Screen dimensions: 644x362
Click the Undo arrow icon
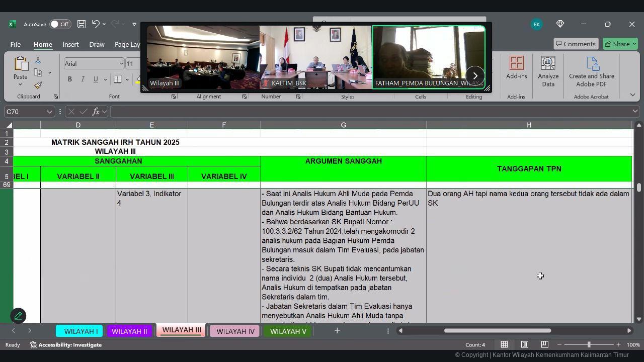click(x=96, y=24)
